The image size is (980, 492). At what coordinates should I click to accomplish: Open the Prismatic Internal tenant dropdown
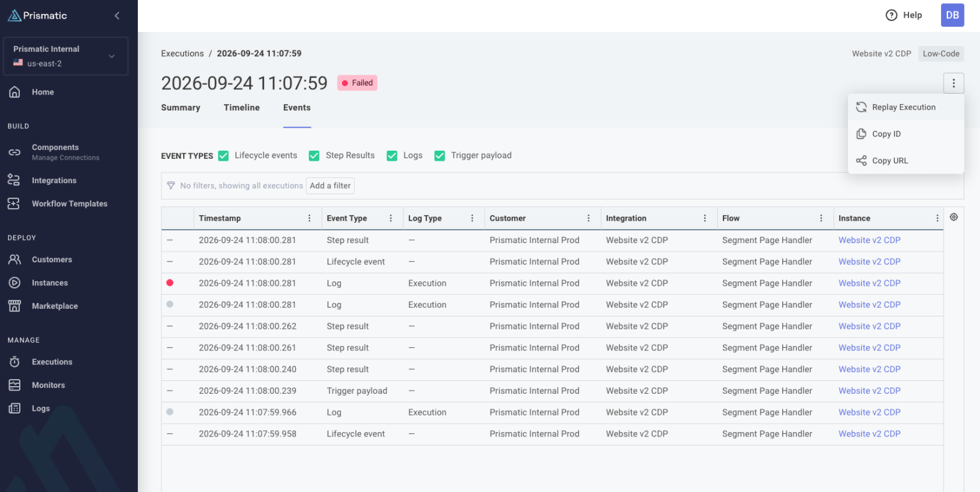pos(66,56)
